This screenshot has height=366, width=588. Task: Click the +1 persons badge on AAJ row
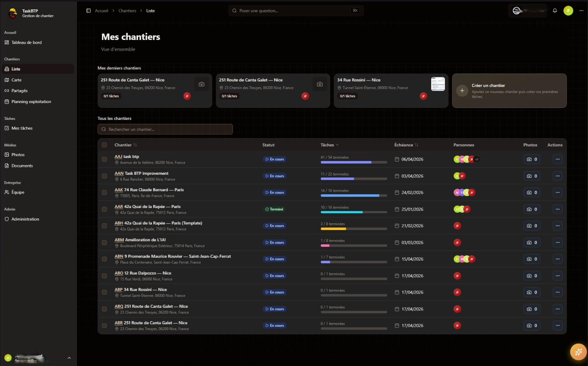pyautogui.click(x=477, y=159)
